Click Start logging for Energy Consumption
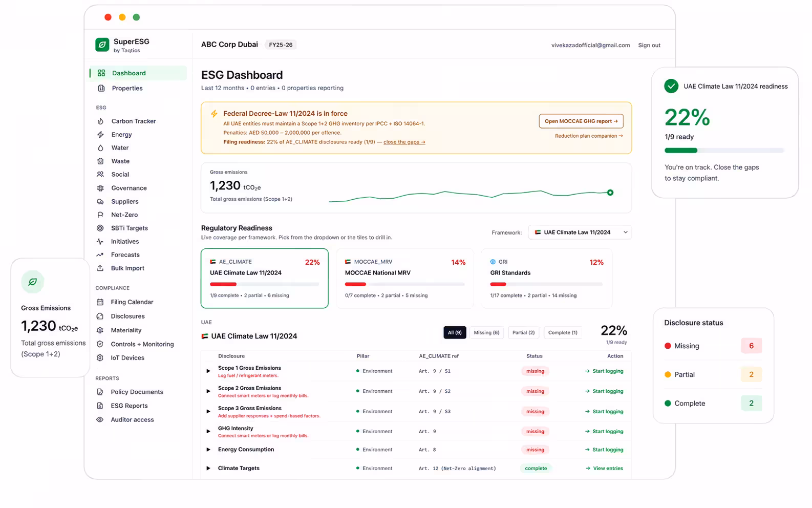The height and width of the screenshot is (508, 812). 604,450
